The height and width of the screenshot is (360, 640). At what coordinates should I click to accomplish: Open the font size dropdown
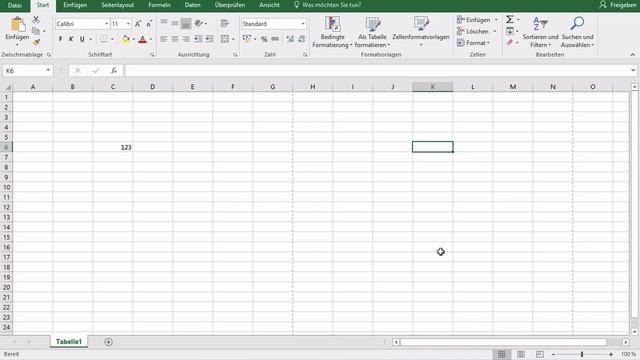pyautogui.click(x=128, y=24)
